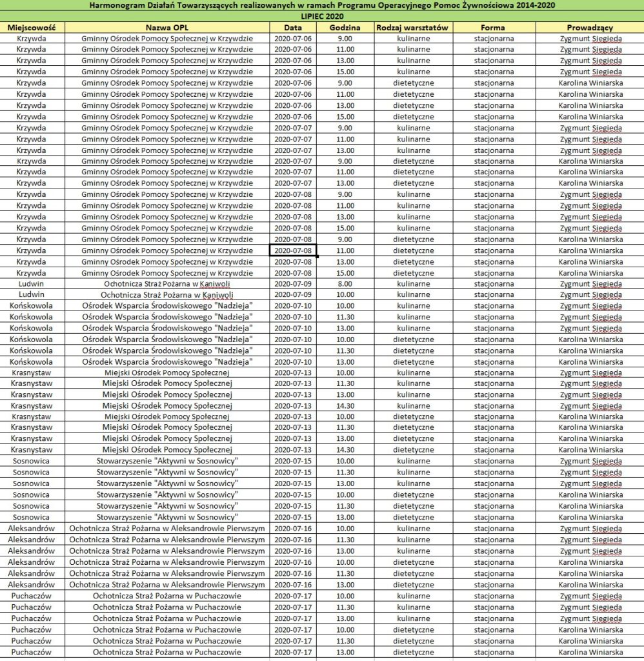Screen dimensions: 644x661
Task: Select the "Godzina" column header
Action: pos(345,27)
